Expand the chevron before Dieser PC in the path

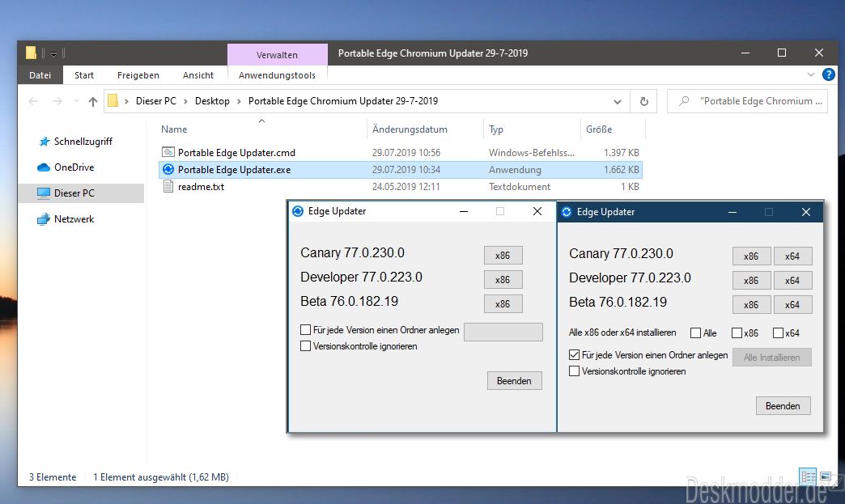[126, 101]
